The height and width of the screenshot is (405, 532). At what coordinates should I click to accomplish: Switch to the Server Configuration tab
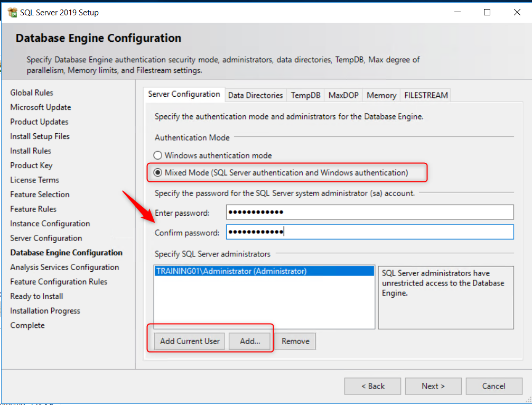[x=184, y=94]
